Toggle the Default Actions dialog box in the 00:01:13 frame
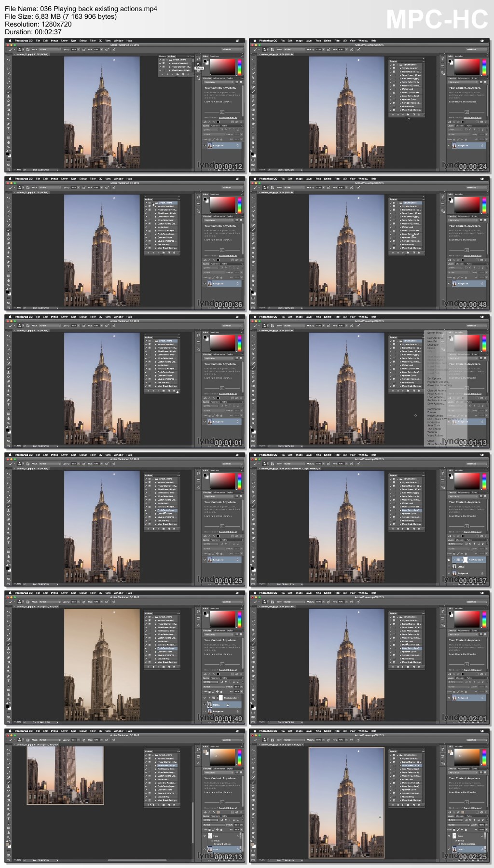This screenshot has width=494, height=868. (x=394, y=341)
